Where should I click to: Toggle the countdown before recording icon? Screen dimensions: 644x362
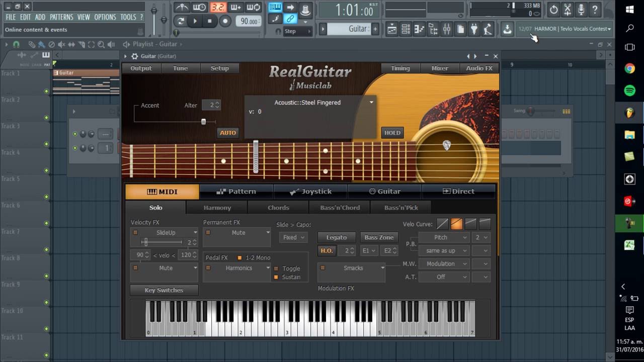click(x=218, y=8)
